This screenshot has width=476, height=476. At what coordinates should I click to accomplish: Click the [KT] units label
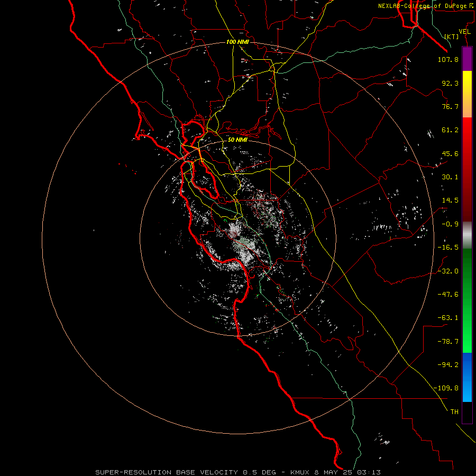[x=452, y=36]
